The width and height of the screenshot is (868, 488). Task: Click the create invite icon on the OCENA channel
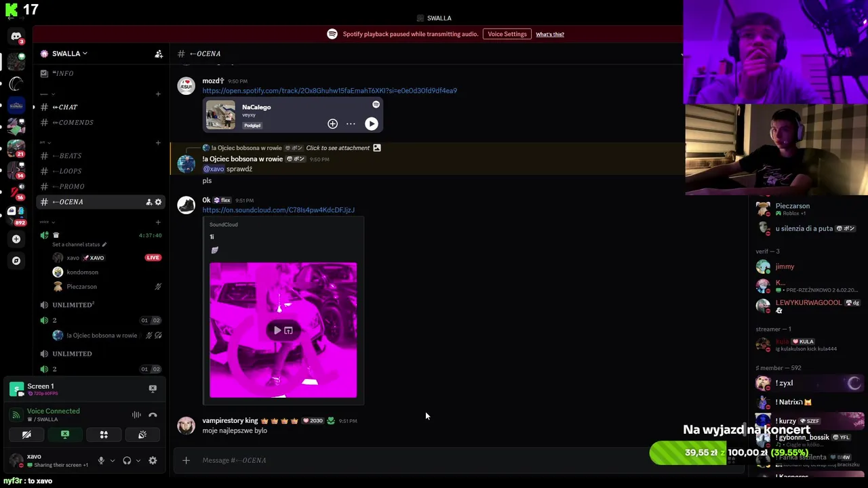pyautogui.click(x=149, y=202)
